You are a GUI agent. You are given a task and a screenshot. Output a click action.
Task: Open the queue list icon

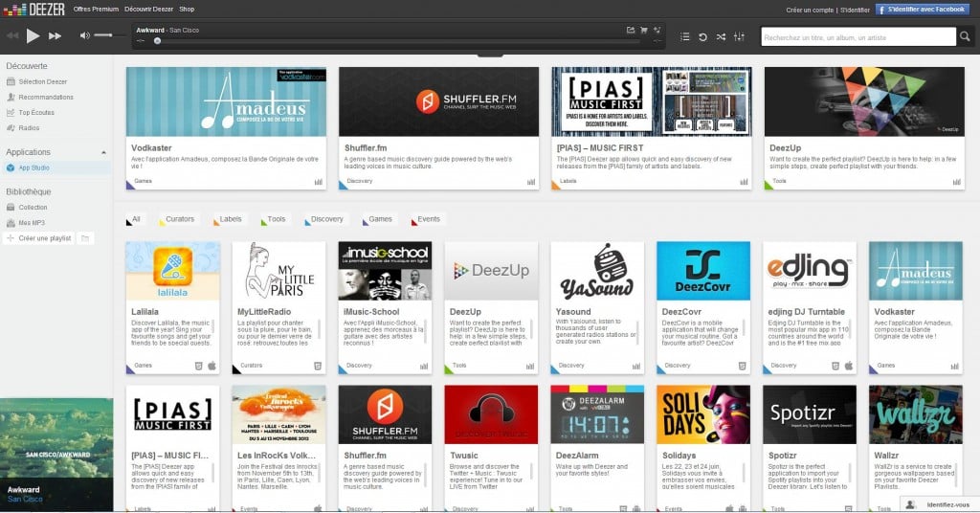click(685, 37)
